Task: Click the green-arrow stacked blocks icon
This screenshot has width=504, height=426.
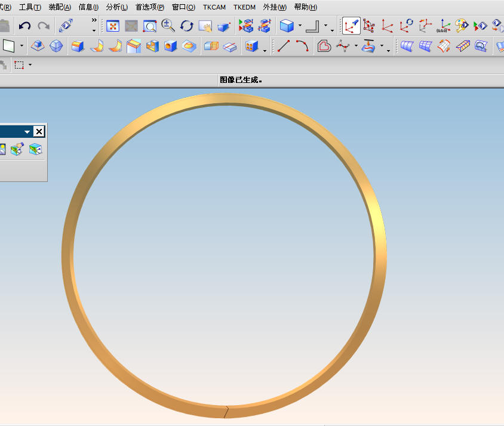Action: point(246,26)
